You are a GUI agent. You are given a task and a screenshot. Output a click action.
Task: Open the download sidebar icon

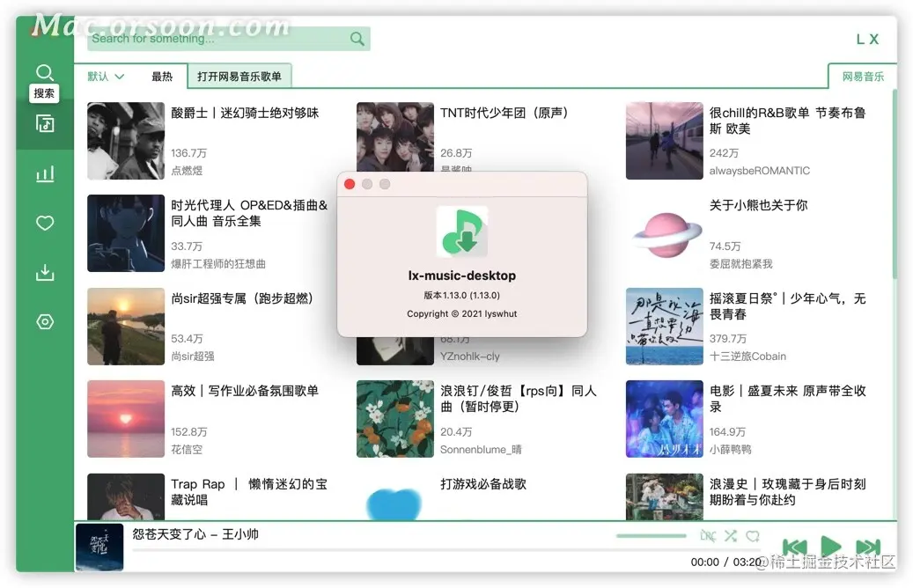[45, 273]
